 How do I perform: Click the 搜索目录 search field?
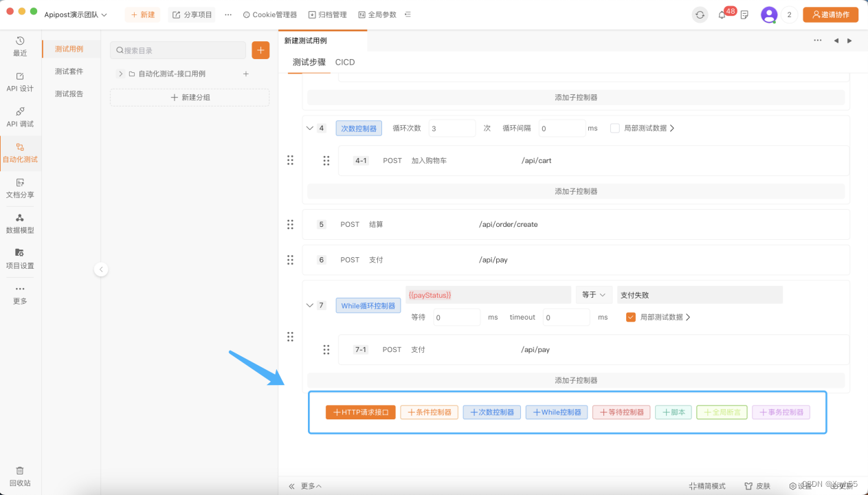[178, 50]
